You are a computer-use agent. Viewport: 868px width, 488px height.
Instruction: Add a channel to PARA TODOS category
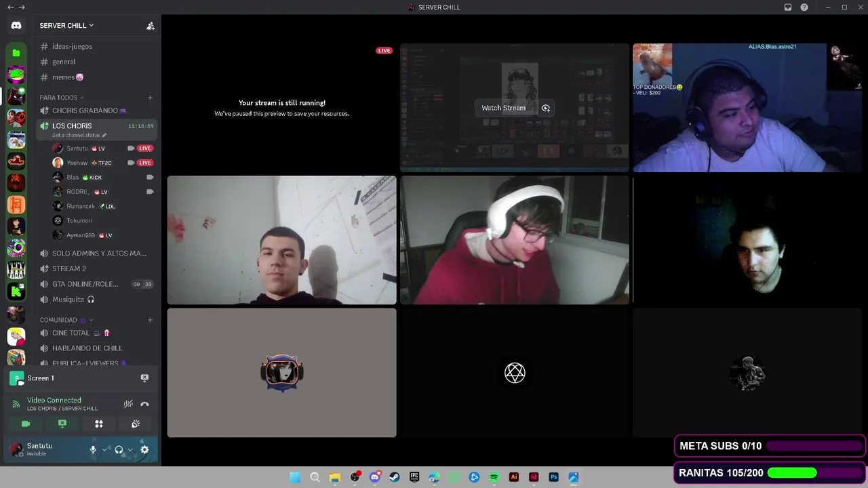pyautogui.click(x=150, y=98)
